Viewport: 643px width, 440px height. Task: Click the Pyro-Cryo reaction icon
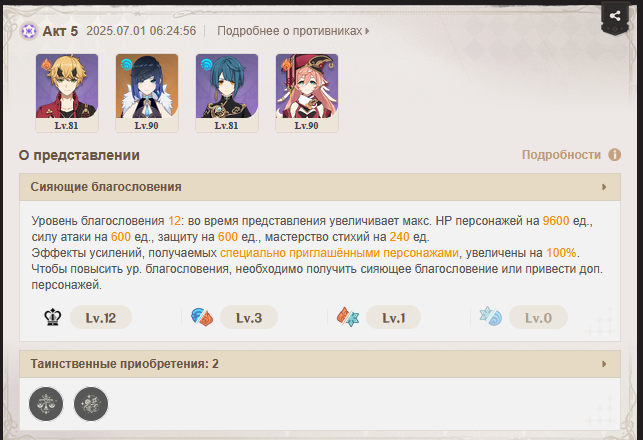[348, 317]
